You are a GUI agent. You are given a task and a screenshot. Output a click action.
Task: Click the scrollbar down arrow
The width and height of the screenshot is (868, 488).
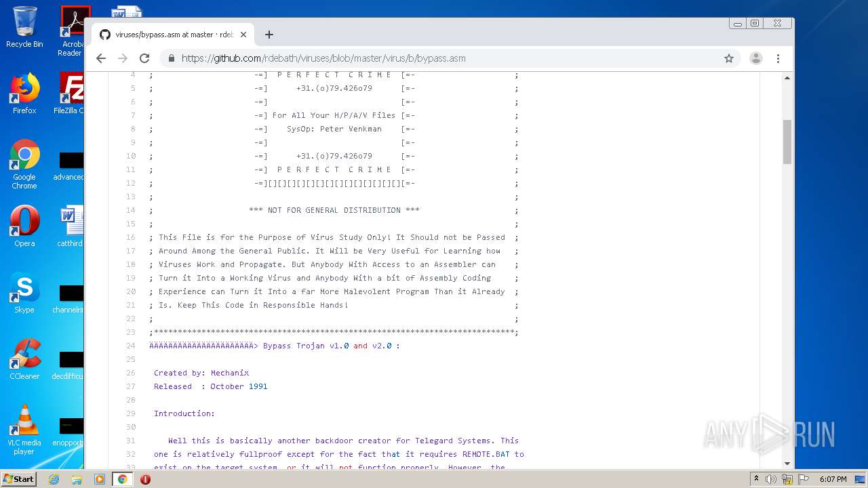pos(787,464)
